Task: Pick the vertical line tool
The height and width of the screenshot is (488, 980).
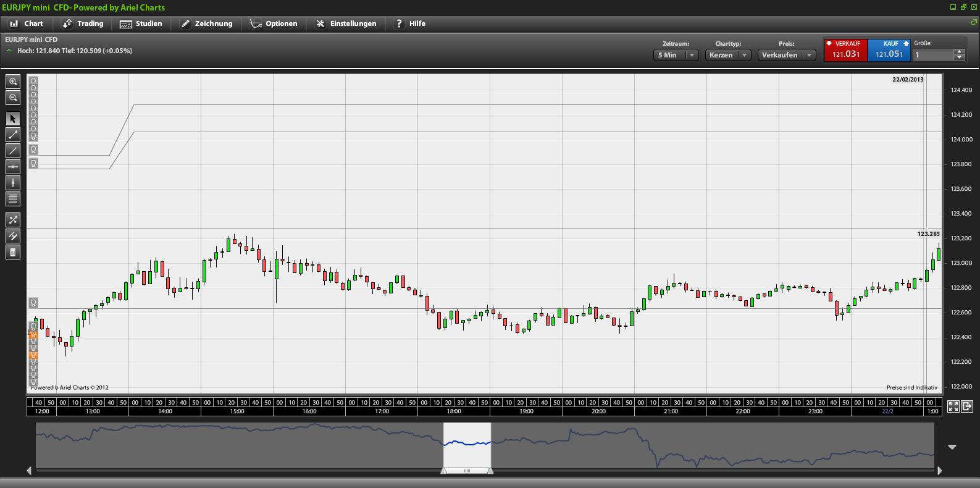Action: point(13,183)
